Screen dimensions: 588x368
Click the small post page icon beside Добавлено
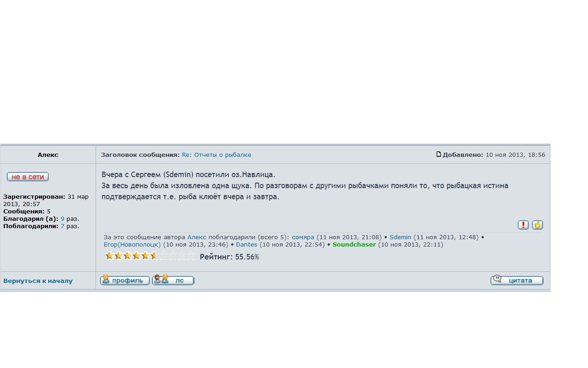(x=438, y=155)
